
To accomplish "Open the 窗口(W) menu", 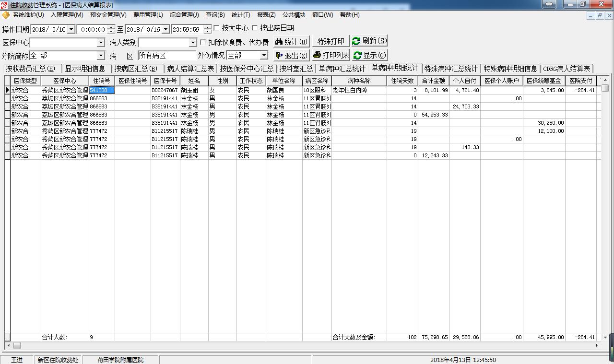I will point(323,15).
